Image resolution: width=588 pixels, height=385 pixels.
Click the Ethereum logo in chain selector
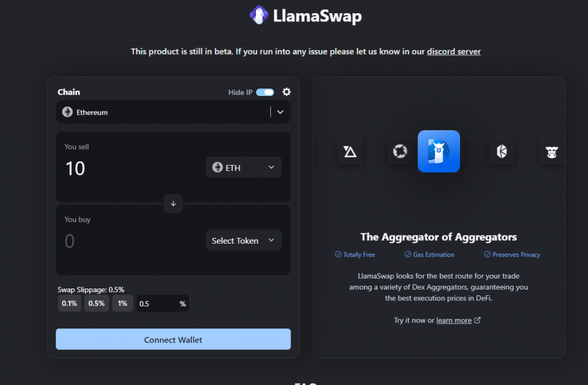click(68, 112)
